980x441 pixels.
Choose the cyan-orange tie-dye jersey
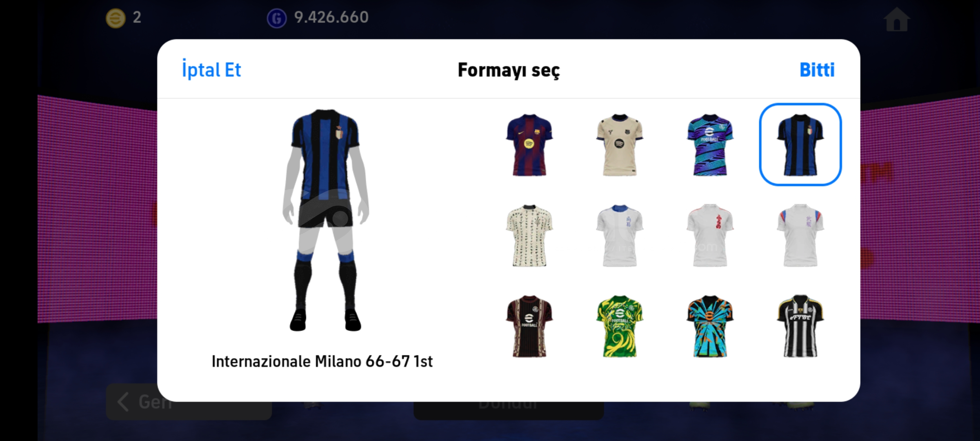[710, 326]
